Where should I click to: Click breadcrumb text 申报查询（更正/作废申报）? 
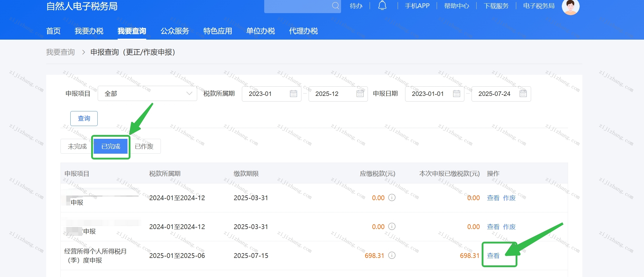pos(133,52)
